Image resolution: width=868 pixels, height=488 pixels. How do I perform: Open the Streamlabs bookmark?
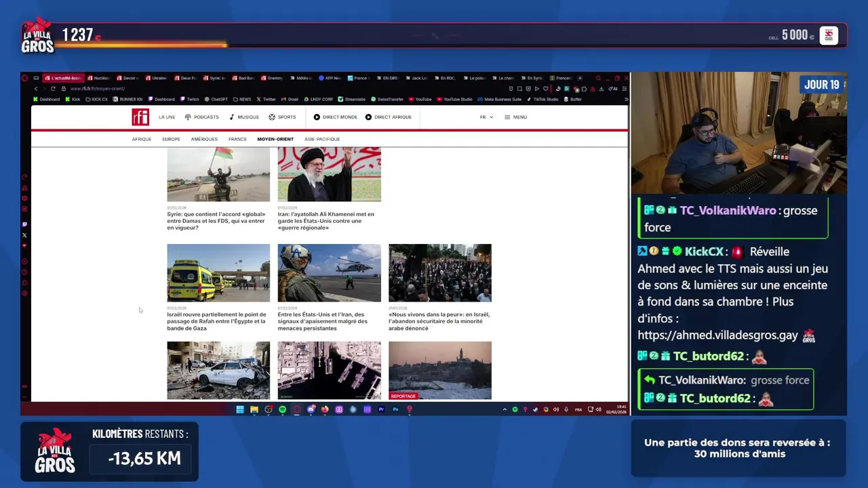coord(352,99)
